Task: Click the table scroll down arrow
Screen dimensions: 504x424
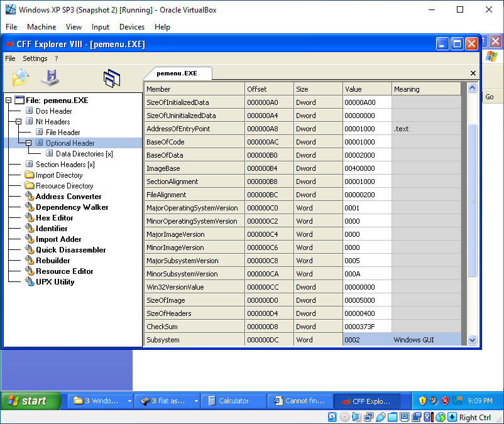Action: click(472, 340)
